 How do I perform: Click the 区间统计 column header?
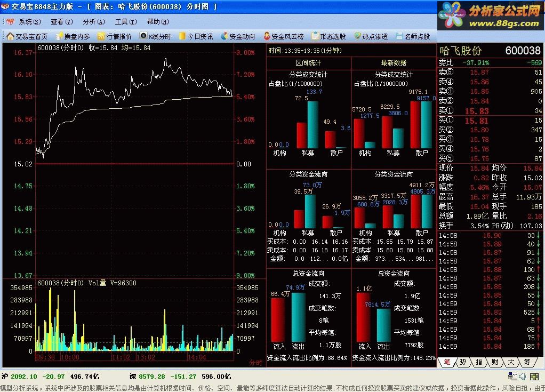308,63
